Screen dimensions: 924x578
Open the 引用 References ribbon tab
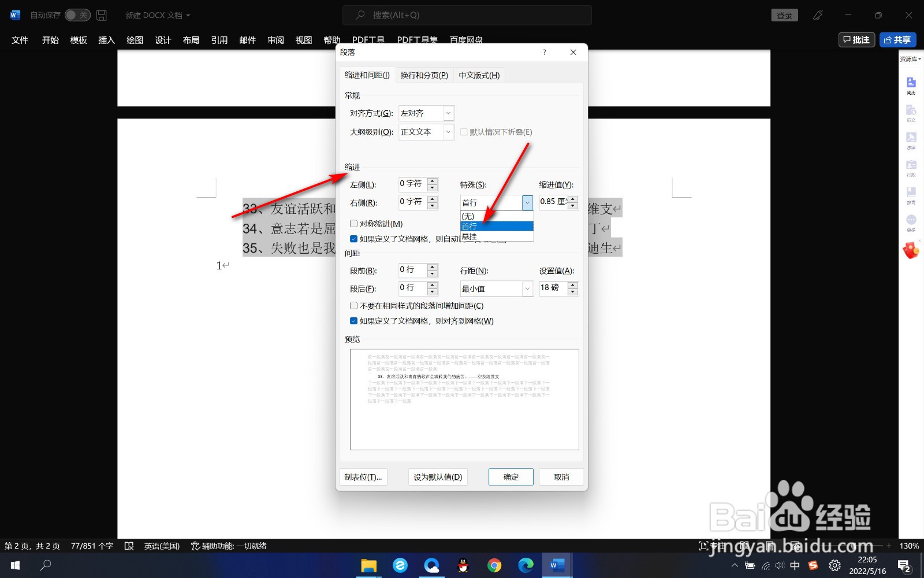click(219, 40)
